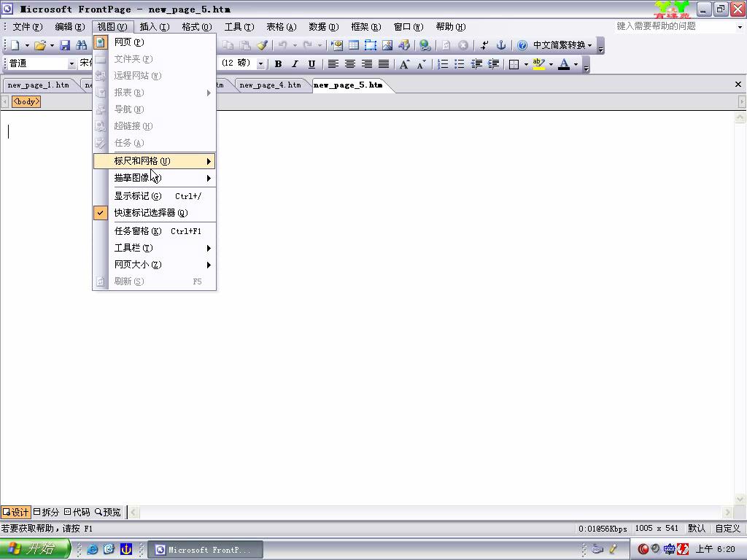
Task: Switch to 代码 (Code) view
Action: click(77, 513)
